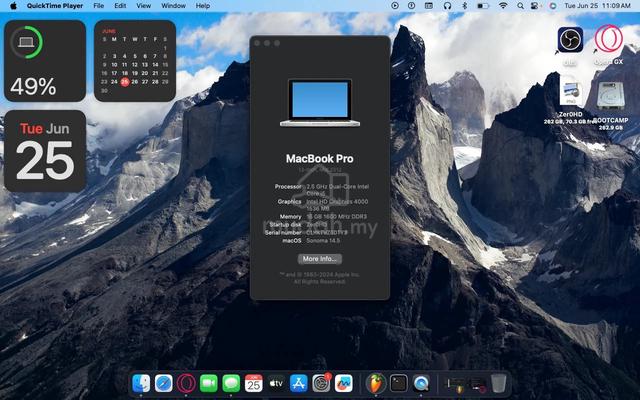Launch Apple TV from the Dock

(x=276, y=384)
